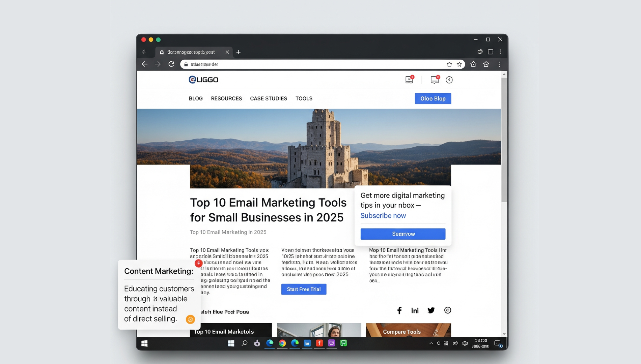Share via the LinkedIn "Ini" icon
The height and width of the screenshot is (364, 641).
[x=415, y=310]
